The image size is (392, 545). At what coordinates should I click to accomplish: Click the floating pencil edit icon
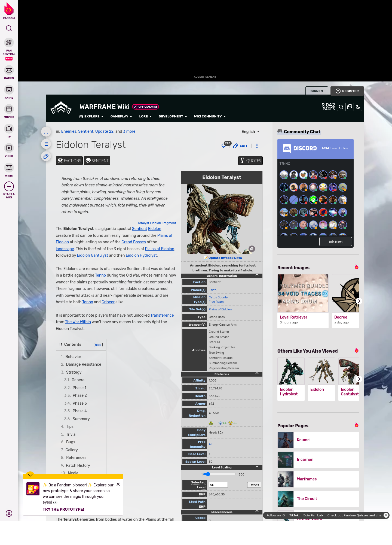click(x=46, y=156)
